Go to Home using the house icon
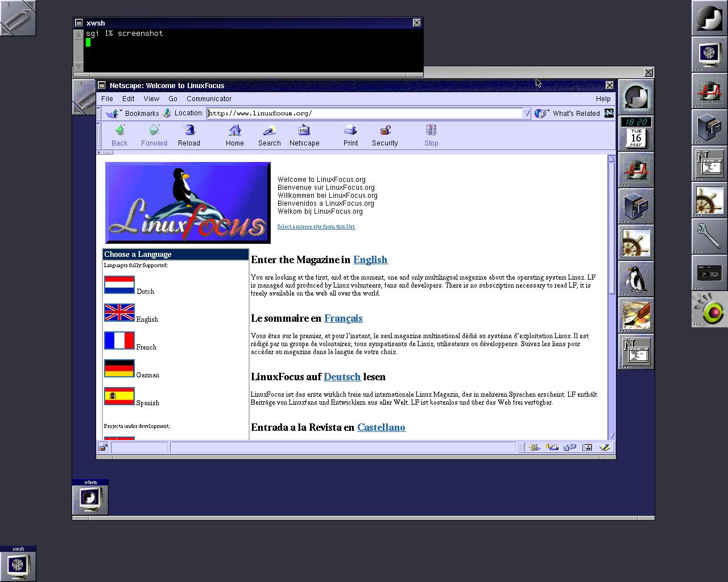The height and width of the screenshot is (582, 728). click(234, 131)
